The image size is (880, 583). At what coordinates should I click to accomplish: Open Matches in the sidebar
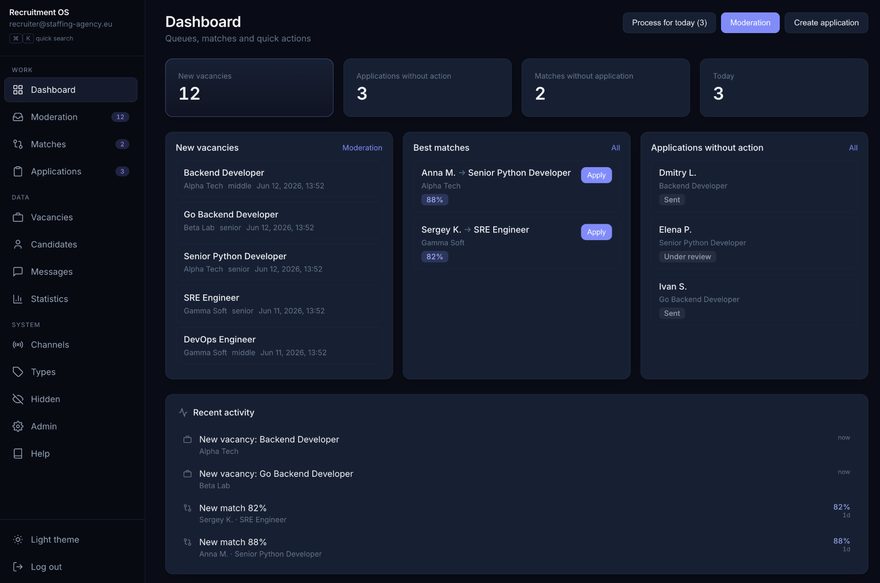71,144
